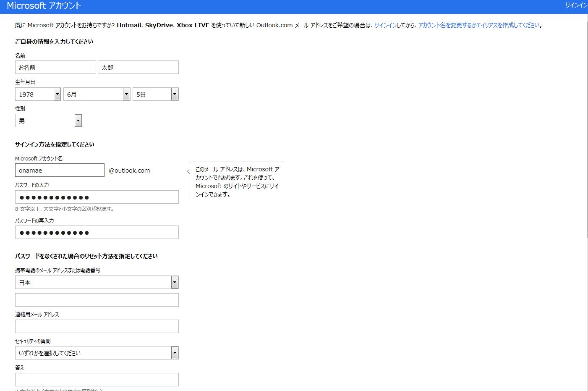Open the country dropdown showing 日本
The width and height of the screenshot is (588, 391).
coord(97,282)
